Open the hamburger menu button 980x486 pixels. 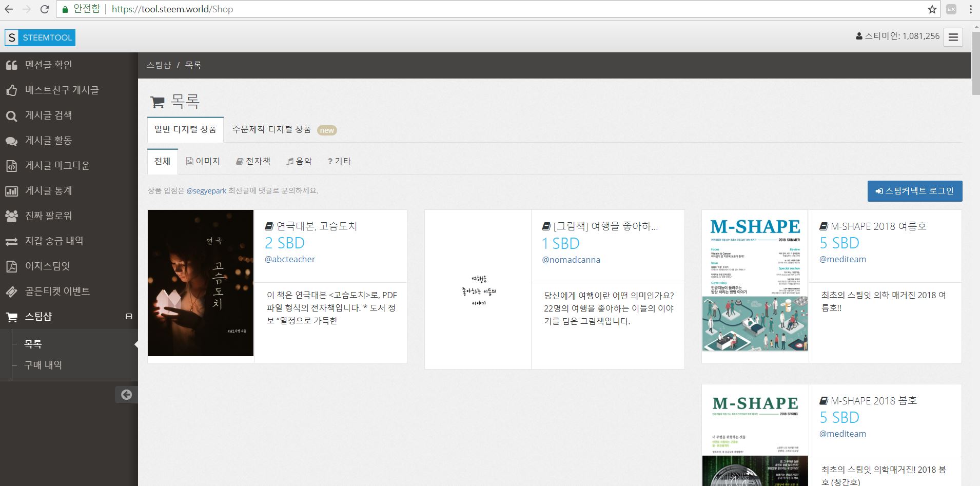click(953, 37)
